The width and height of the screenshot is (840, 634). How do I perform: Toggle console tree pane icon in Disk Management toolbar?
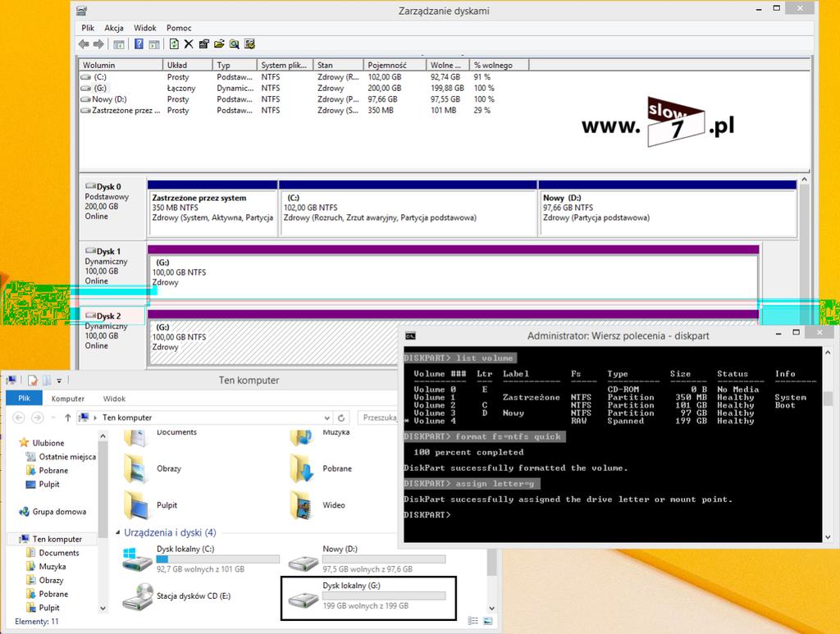(119, 44)
